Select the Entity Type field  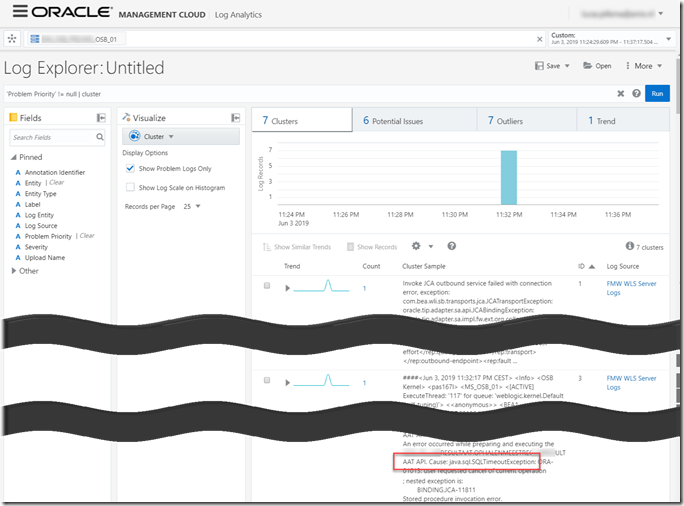(40, 194)
